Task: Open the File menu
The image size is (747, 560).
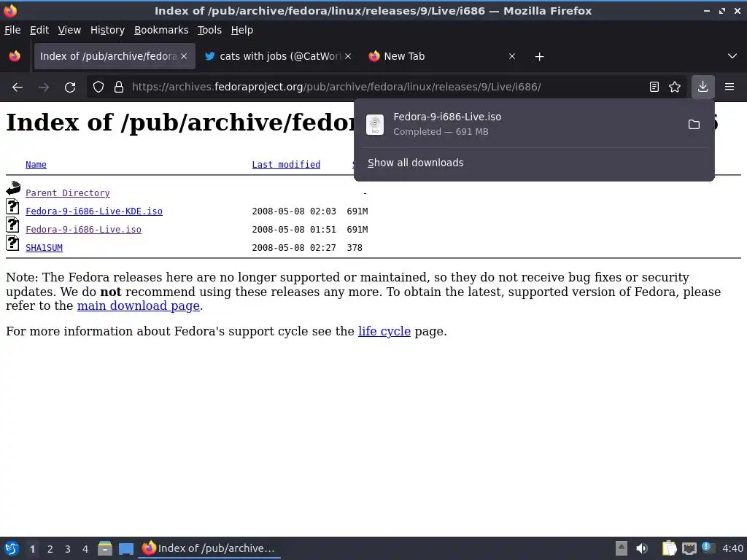Action: point(12,30)
